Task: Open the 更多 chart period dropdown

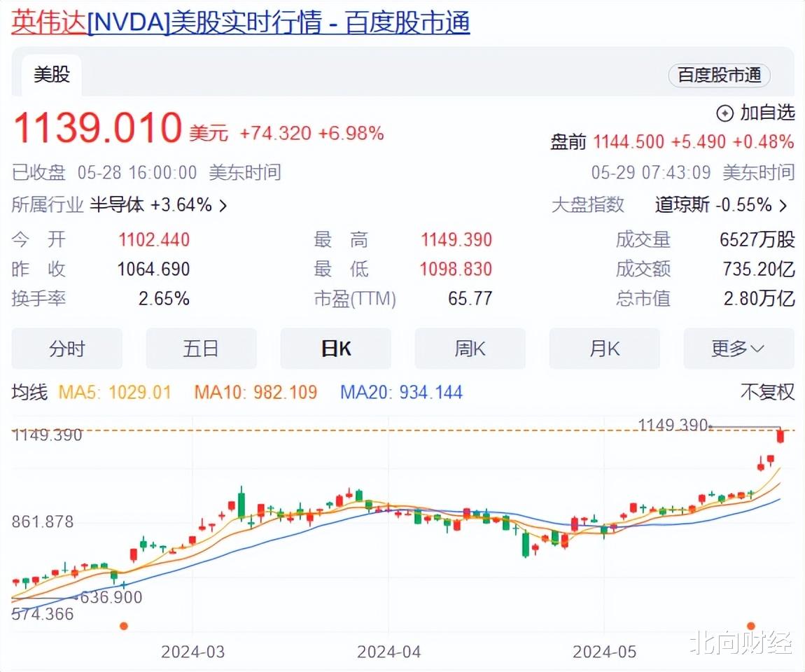Action: click(738, 349)
